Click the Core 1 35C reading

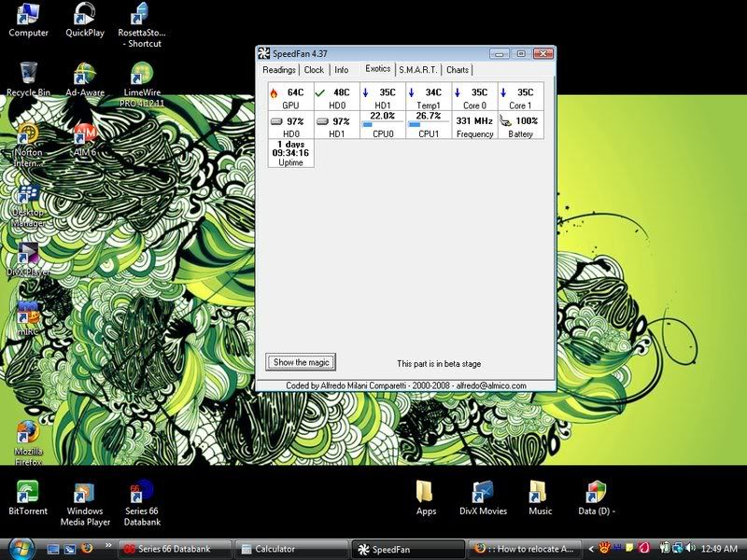[521, 97]
